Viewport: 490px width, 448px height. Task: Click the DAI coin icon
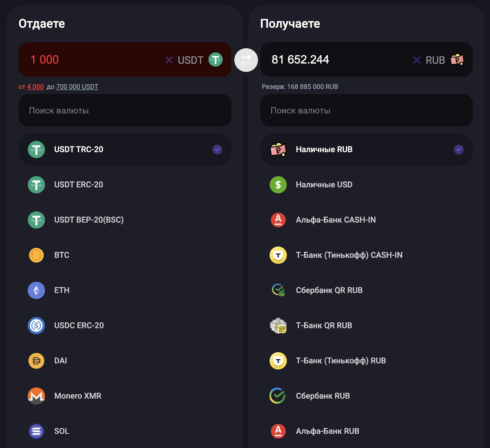(x=36, y=361)
